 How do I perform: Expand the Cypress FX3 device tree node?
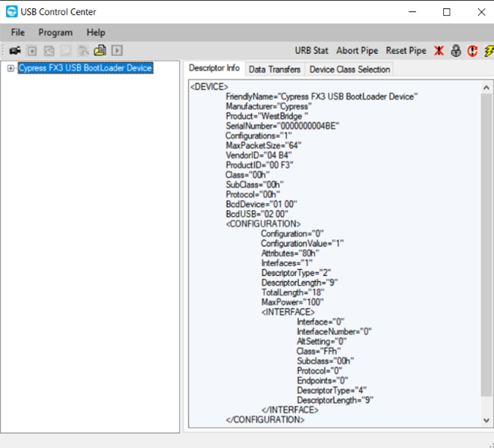tap(11, 68)
